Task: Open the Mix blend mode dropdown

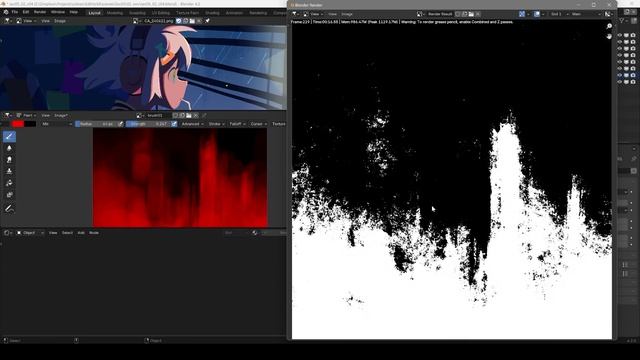Action: pos(56,124)
